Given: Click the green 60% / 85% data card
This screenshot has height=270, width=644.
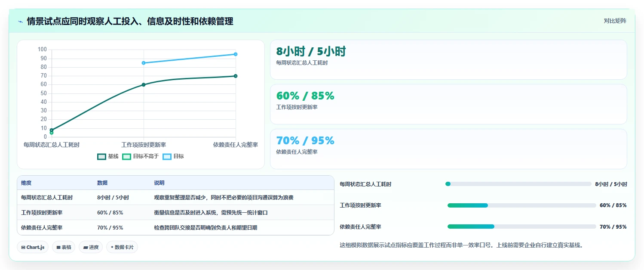Looking at the screenshot, I should coord(448,104).
